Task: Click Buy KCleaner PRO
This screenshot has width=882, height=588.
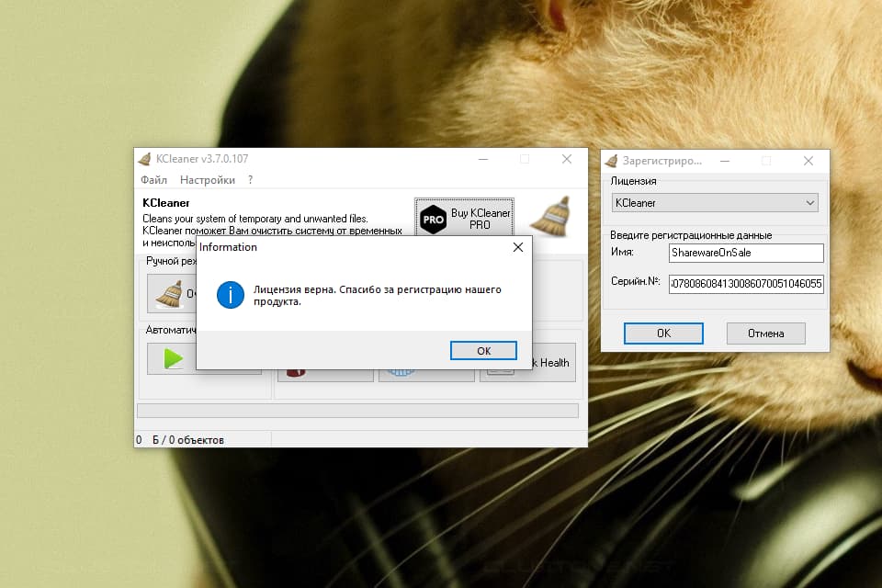Action: [x=469, y=219]
